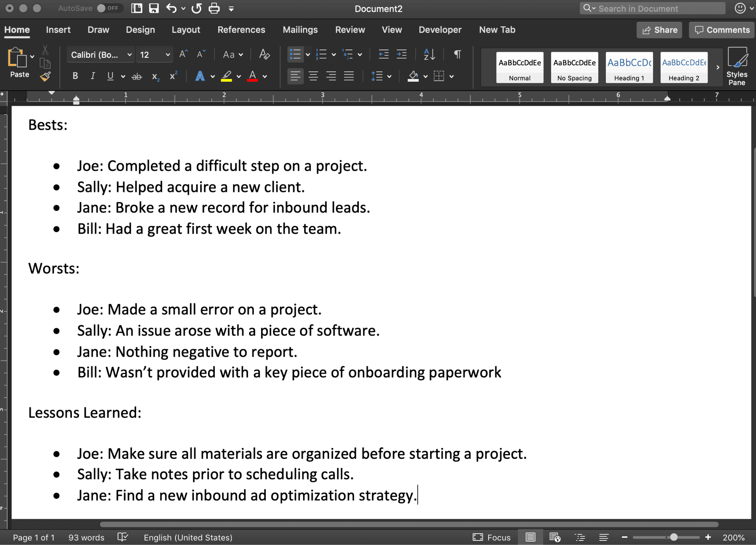The height and width of the screenshot is (545, 756).
Task: Toggle show paragraph marks pilcrow
Action: click(457, 54)
